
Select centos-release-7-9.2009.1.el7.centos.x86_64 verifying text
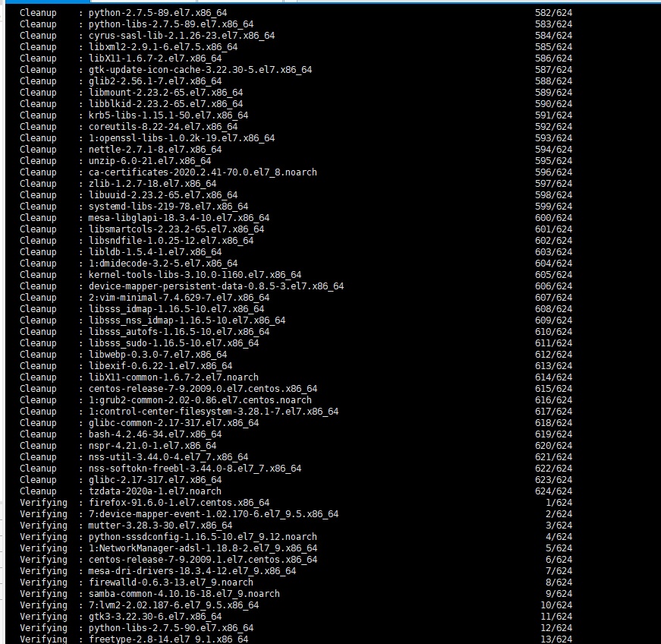(203, 560)
